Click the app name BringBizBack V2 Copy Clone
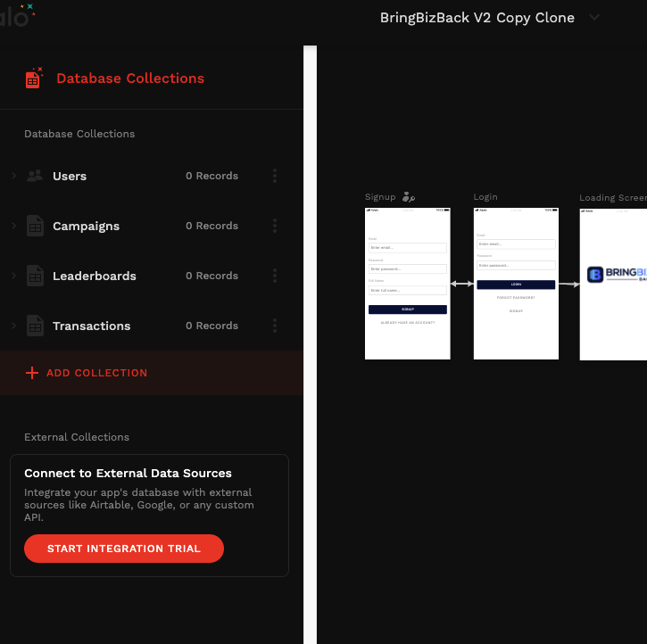Image resolution: width=647 pixels, height=644 pixels. (477, 18)
